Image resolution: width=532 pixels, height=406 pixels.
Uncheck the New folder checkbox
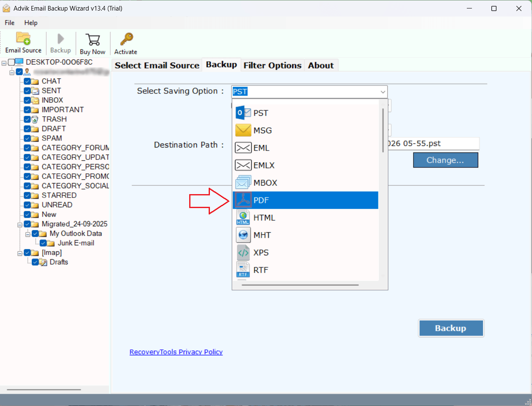(27, 214)
